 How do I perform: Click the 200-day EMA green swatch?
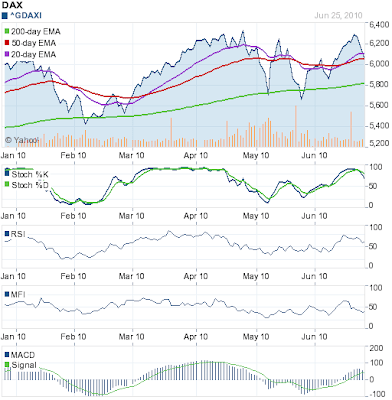point(7,32)
